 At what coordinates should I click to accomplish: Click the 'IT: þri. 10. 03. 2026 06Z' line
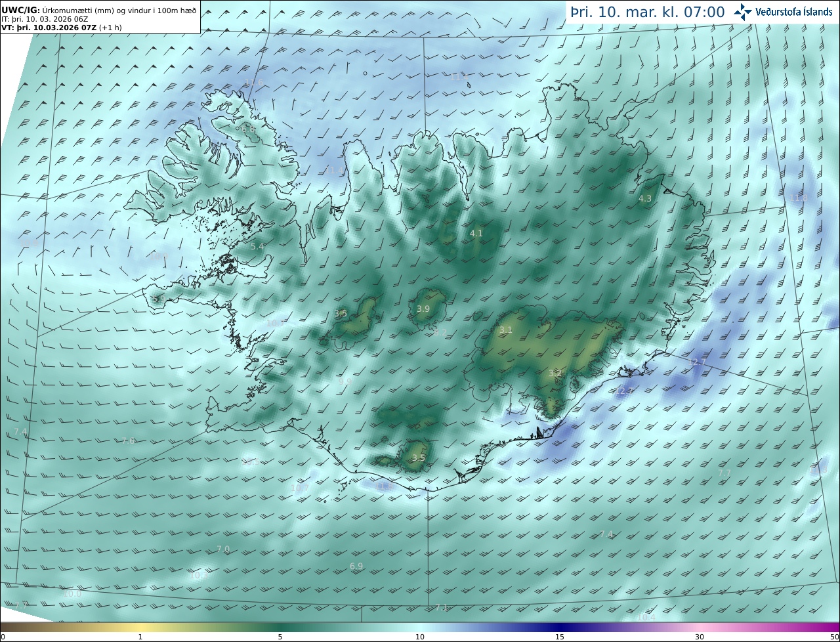coord(43,19)
